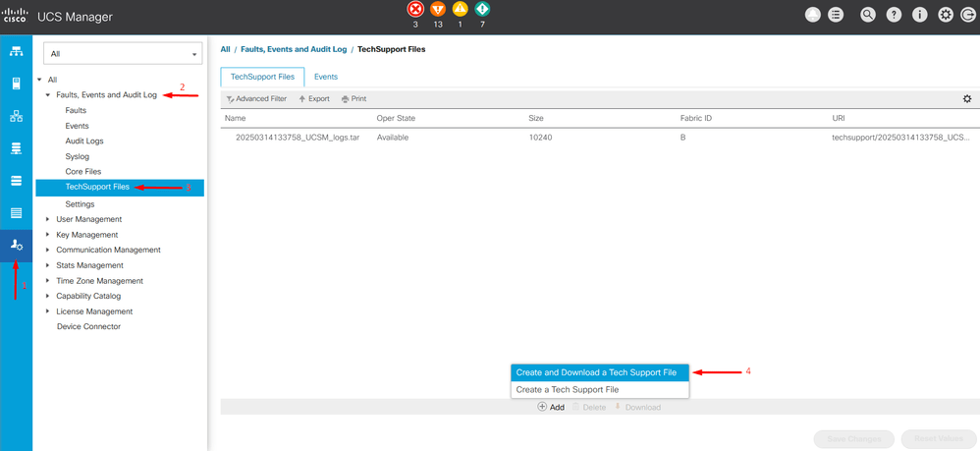Screen dimensions: 980x451
Task: Open table settings gear icon
Action: [967, 99]
